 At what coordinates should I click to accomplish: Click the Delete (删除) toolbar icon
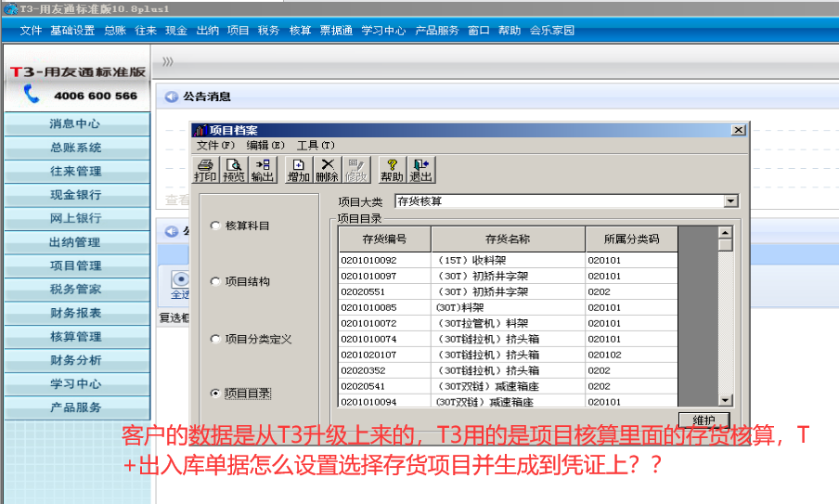[x=327, y=170]
